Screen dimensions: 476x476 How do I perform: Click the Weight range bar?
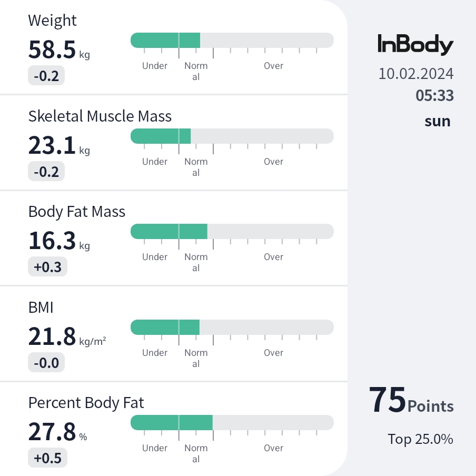232,40
